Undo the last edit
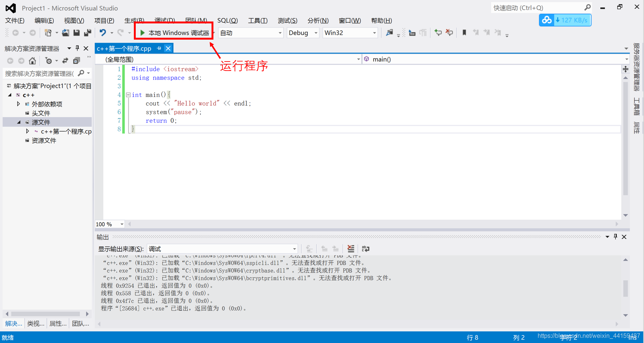The image size is (644, 343). (103, 33)
